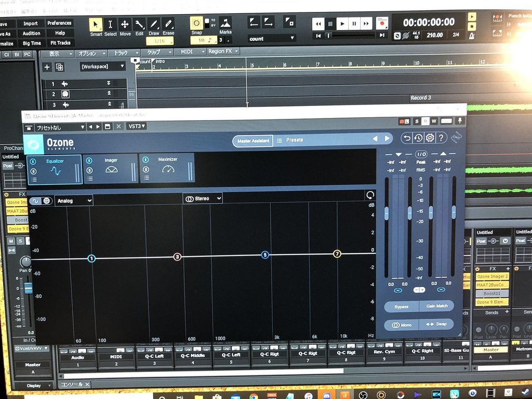Image resolution: width=532 pixels, height=399 pixels.
Task: Click the Play transport button
Action: (342, 23)
